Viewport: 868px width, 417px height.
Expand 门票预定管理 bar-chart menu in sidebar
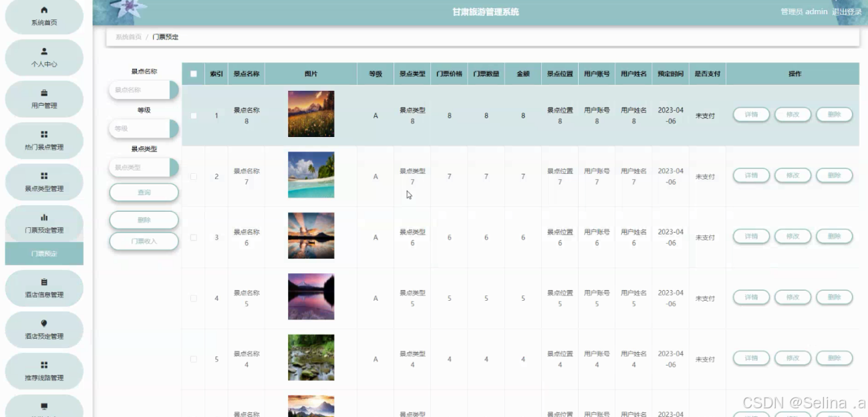pos(44,223)
